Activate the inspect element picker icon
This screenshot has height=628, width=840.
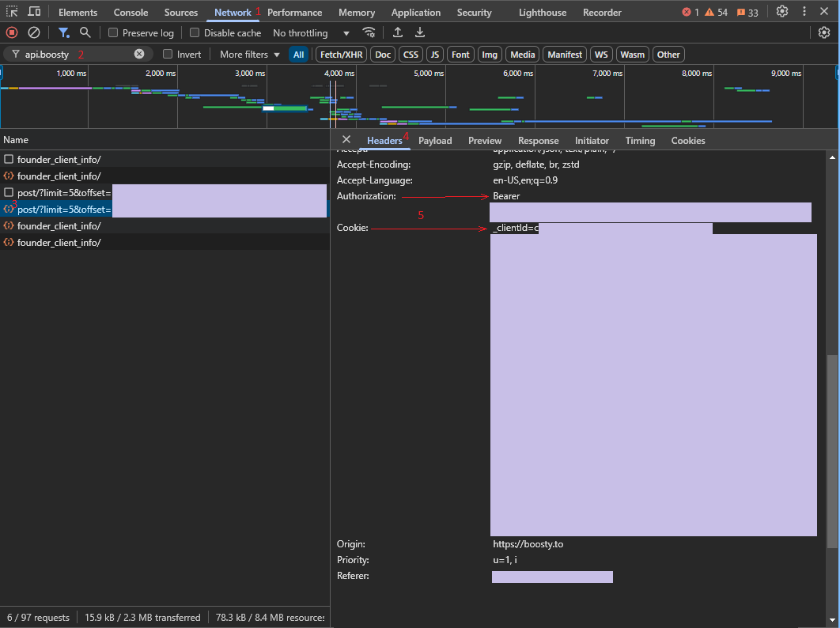click(12, 11)
